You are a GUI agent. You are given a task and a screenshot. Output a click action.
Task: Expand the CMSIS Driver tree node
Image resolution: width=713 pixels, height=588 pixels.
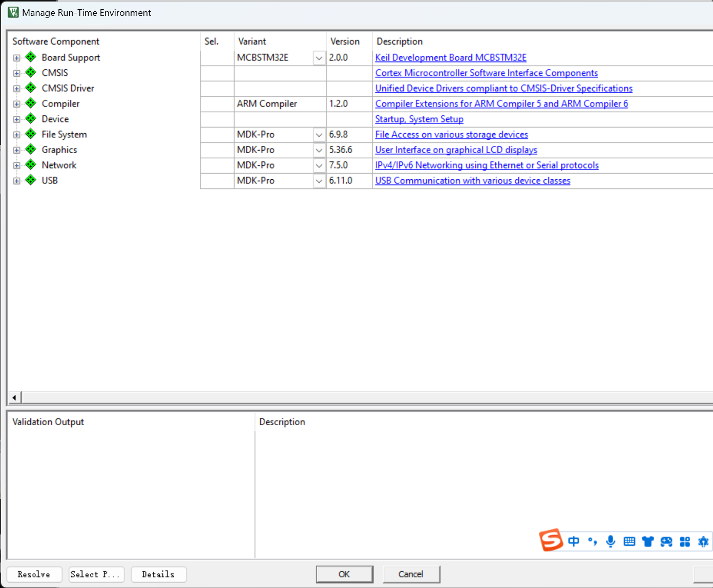coord(17,89)
